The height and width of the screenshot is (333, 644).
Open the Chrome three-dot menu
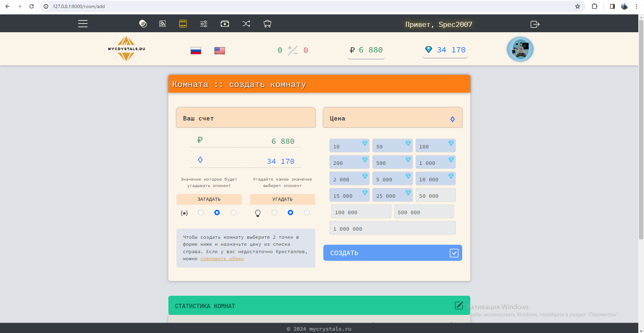pos(637,6)
